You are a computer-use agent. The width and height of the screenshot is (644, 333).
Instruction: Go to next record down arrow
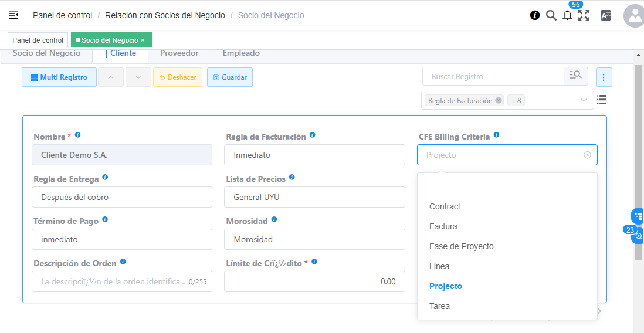(x=138, y=77)
